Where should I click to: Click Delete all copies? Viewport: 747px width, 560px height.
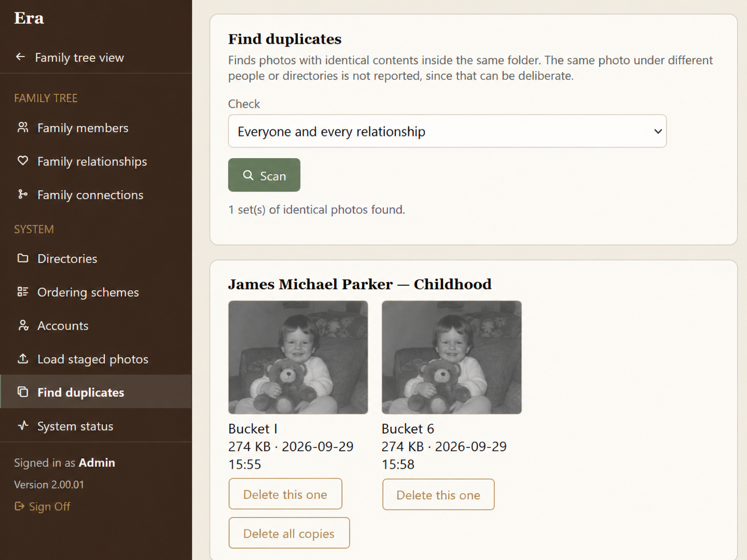289,533
